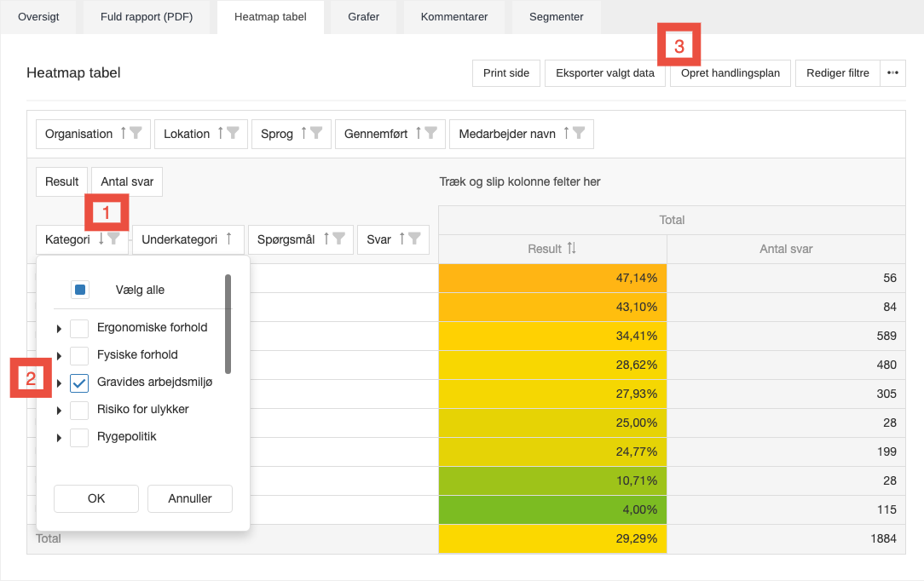Click the sort arrow on Lokation field

221,133
